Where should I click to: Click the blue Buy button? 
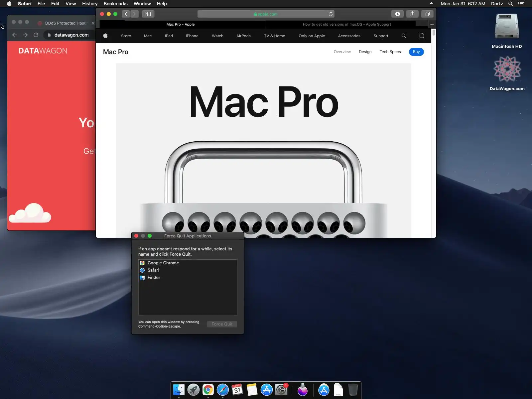coord(416,52)
